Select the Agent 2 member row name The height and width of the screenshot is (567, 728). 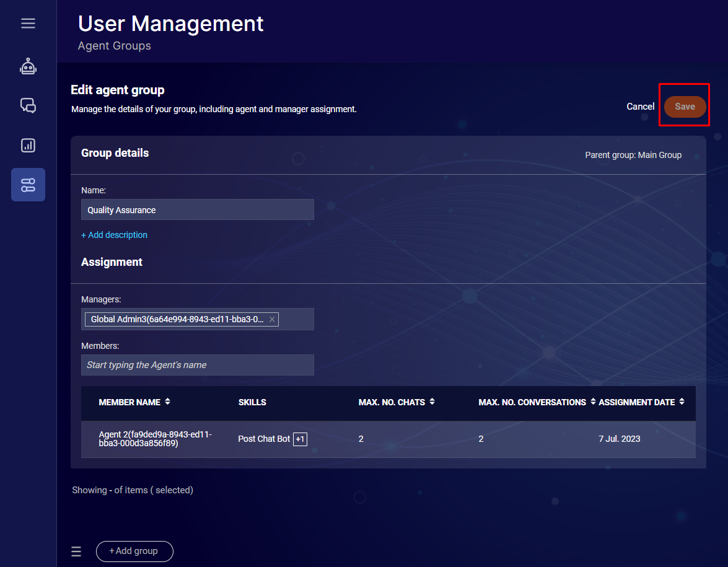[x=155, y=439]
